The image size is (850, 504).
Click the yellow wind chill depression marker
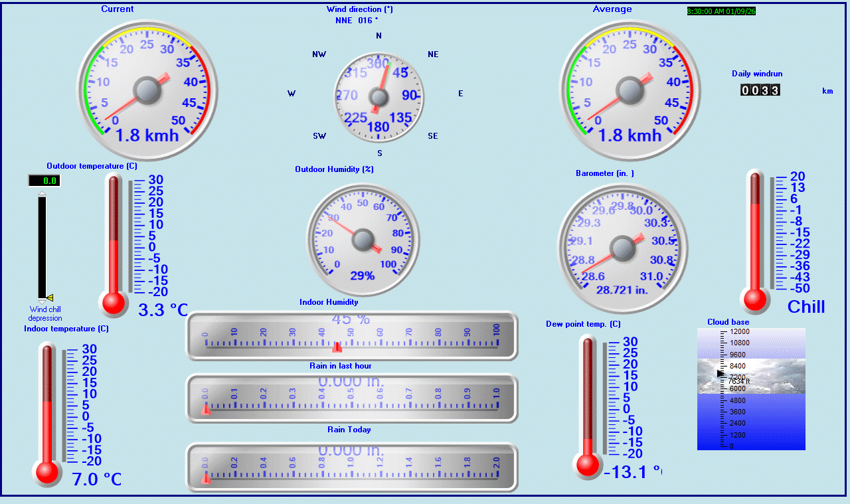click(x=50, y=297)
